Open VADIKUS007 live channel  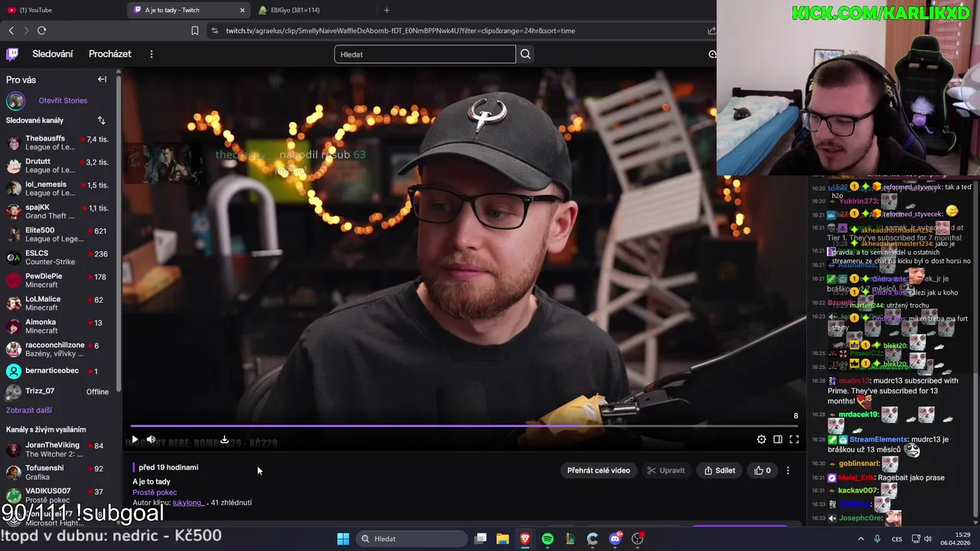point(57,495)
